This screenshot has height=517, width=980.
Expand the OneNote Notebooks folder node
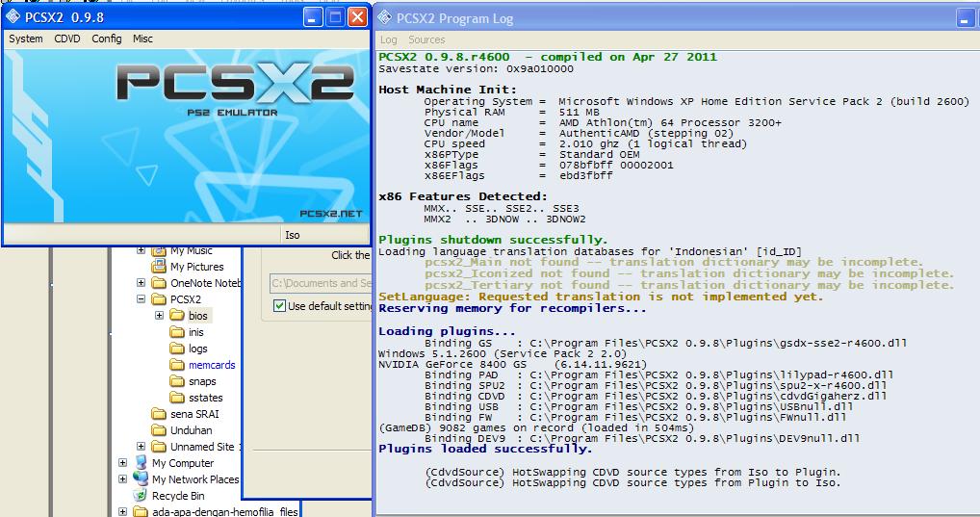(x=142, y=282)
